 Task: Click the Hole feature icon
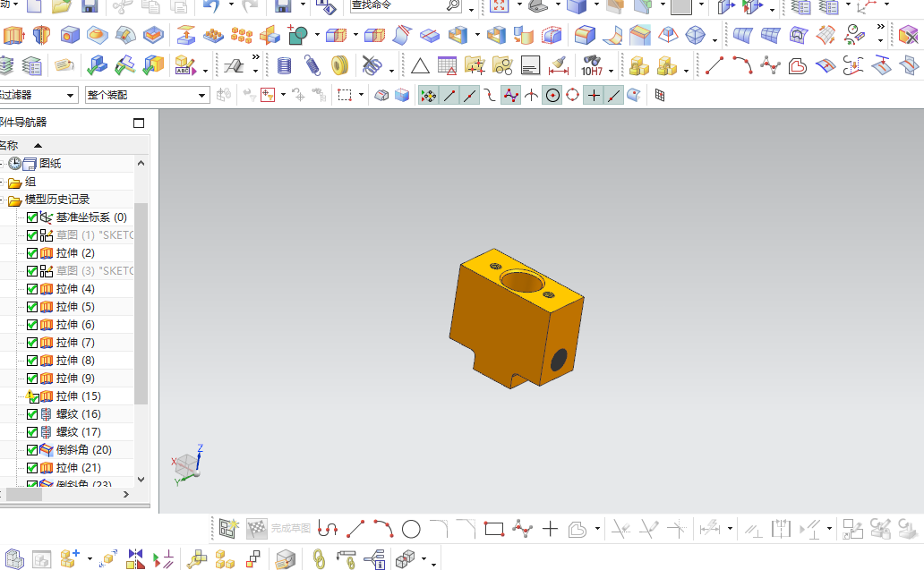point(69,35)
